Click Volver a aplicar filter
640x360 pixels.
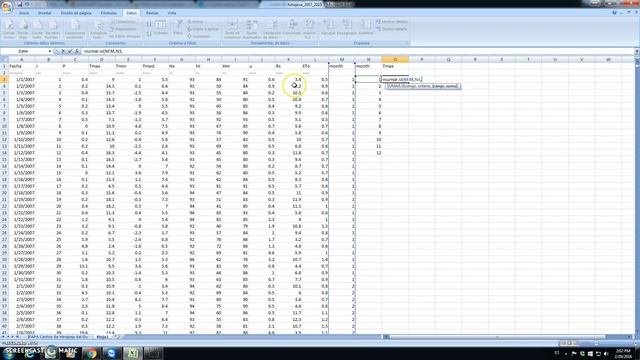203,29
